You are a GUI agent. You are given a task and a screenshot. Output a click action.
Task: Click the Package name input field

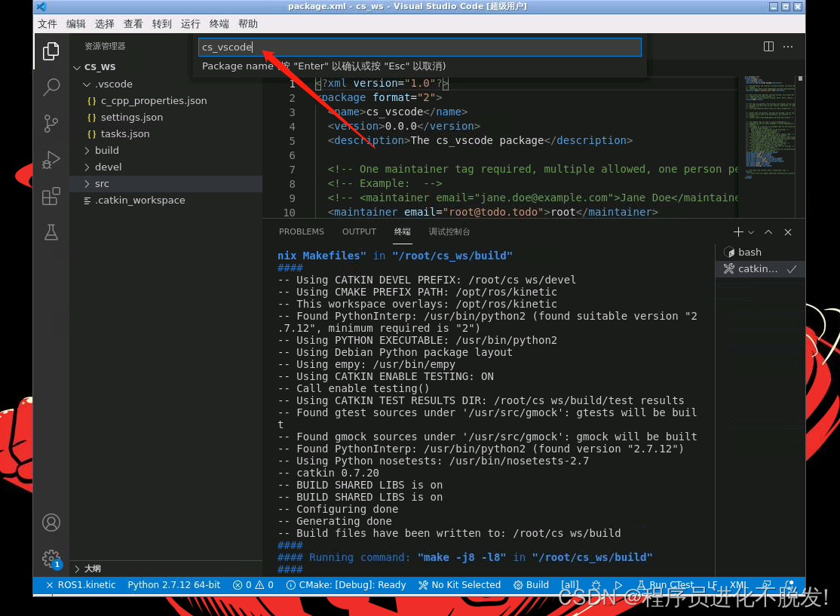[419, 48]
